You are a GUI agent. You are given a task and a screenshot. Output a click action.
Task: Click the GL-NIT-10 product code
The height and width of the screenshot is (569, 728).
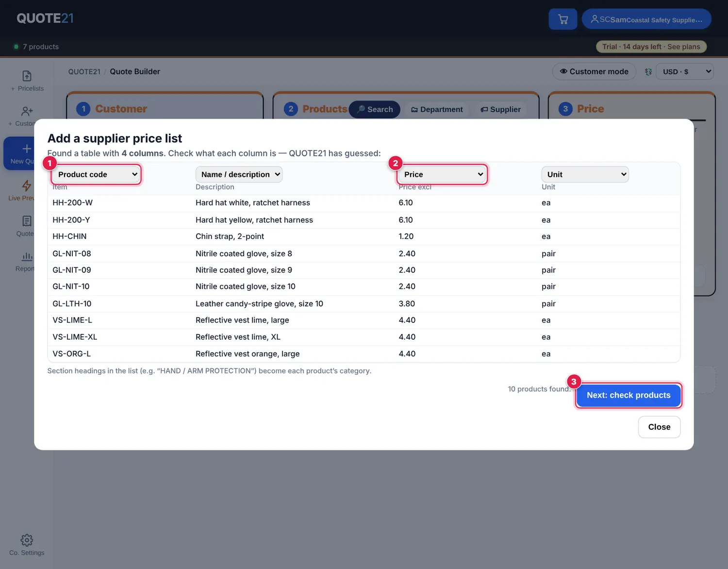71,287
